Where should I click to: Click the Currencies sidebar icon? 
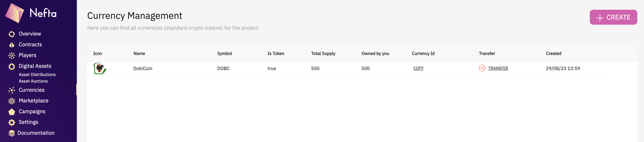[12, 90]
